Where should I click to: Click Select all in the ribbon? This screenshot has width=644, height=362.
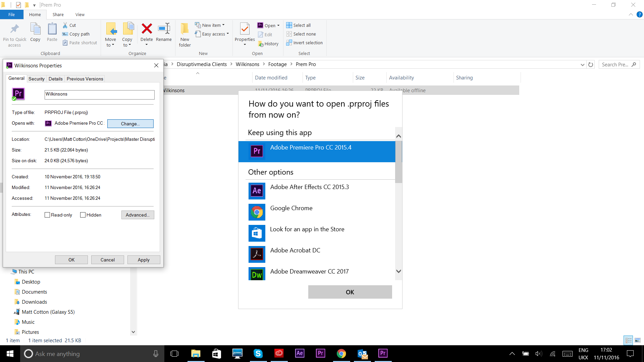point(299,25)
